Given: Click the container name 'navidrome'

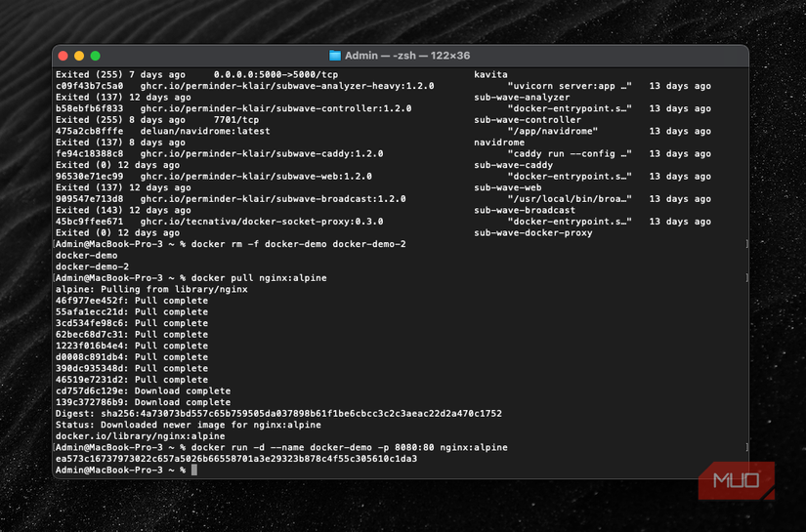Looking at the screenshot, I should (499, 143).
